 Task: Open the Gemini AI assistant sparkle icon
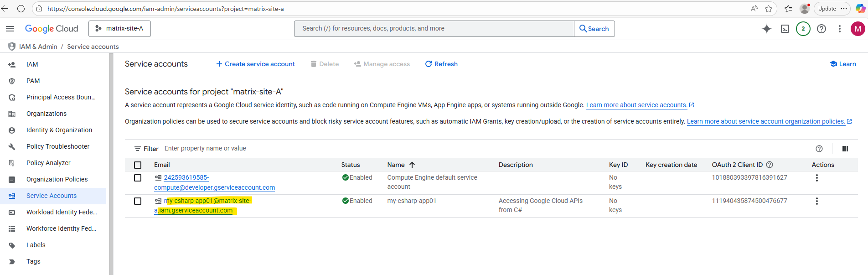[x=767, y=29]
